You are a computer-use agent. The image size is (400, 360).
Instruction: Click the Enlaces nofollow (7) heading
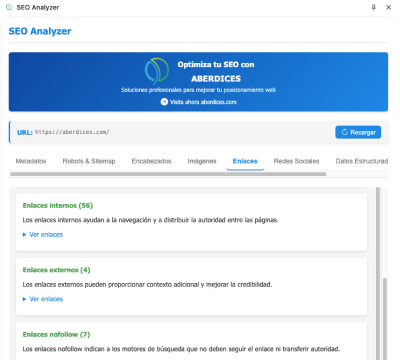tap(56, 334)
